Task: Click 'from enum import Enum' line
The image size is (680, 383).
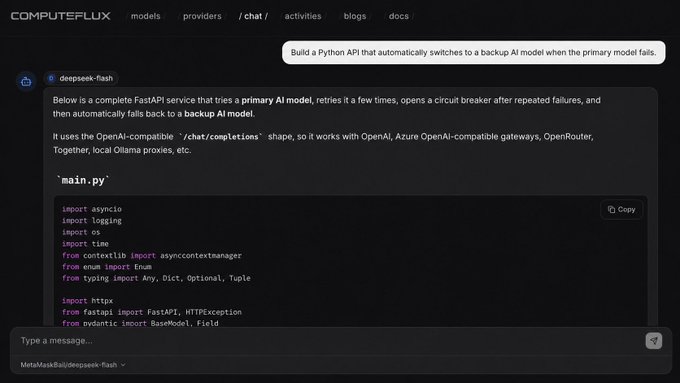Action: [107, 267]
